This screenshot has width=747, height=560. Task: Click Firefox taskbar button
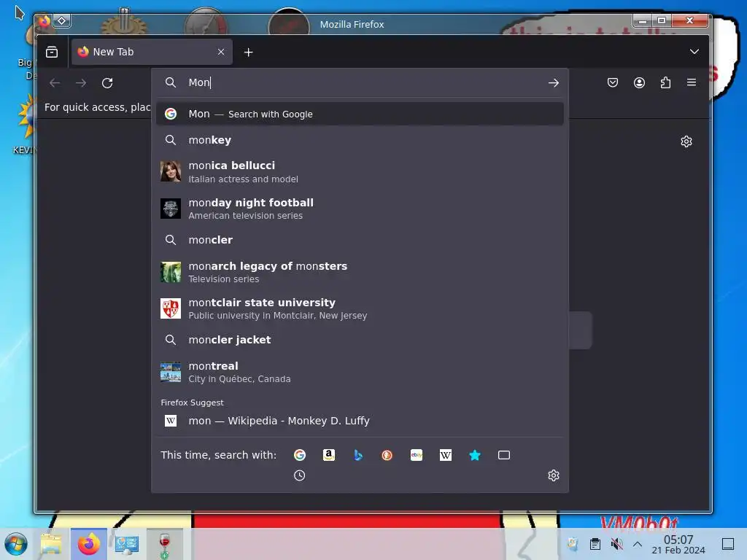(x=89, y=544)
